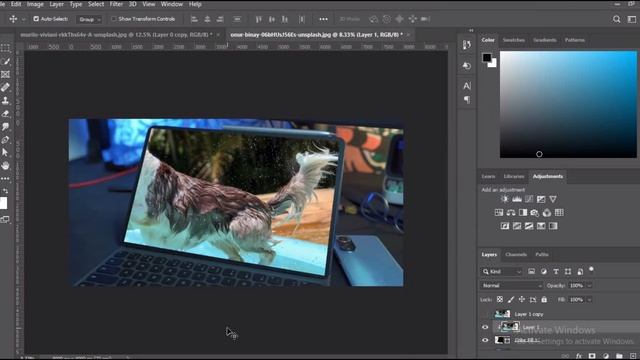This screenshot has width=640, height=360.
Task: Open the Search magnifier icon
Action: [616, 19]
